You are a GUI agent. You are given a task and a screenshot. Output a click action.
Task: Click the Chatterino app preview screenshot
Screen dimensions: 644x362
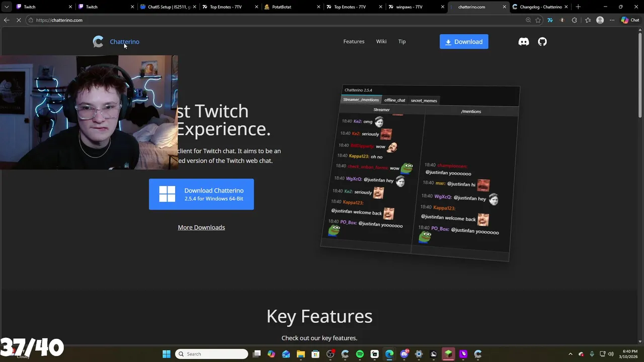click(x=420, y=173)
